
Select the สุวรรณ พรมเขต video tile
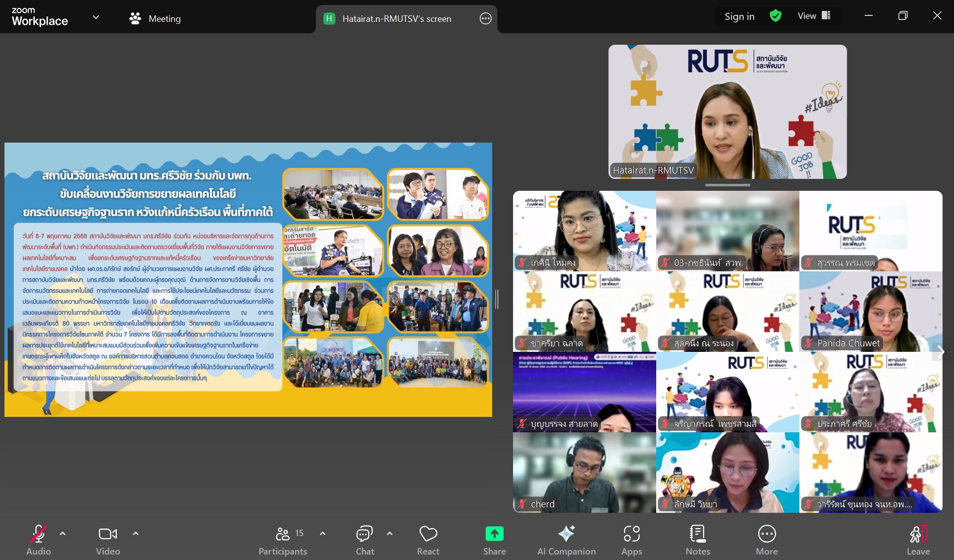coord(870,231)
